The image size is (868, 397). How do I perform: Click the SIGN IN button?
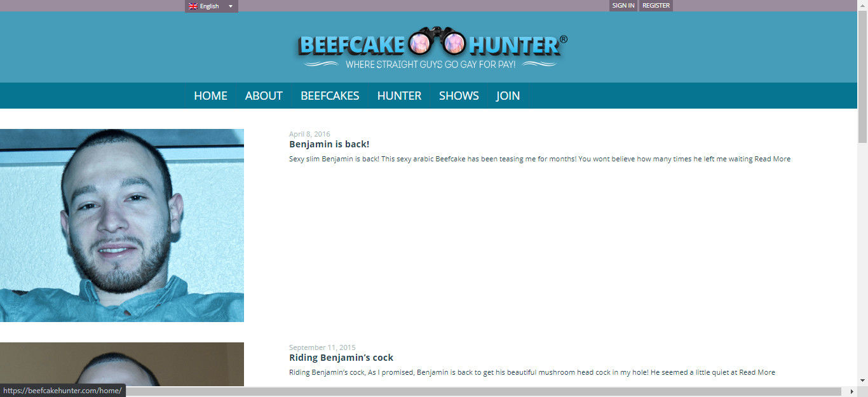pyautogui.click(x=623, y=6)
